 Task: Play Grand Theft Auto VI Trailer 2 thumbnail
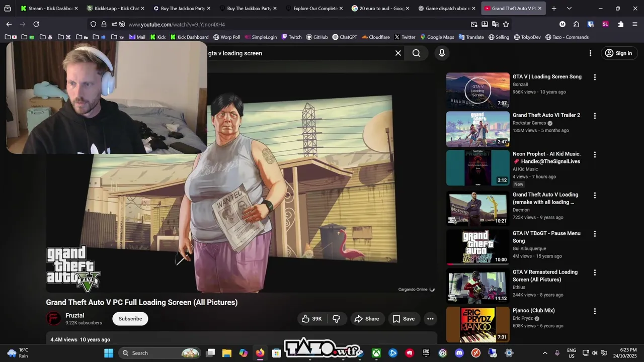[477, 129]
